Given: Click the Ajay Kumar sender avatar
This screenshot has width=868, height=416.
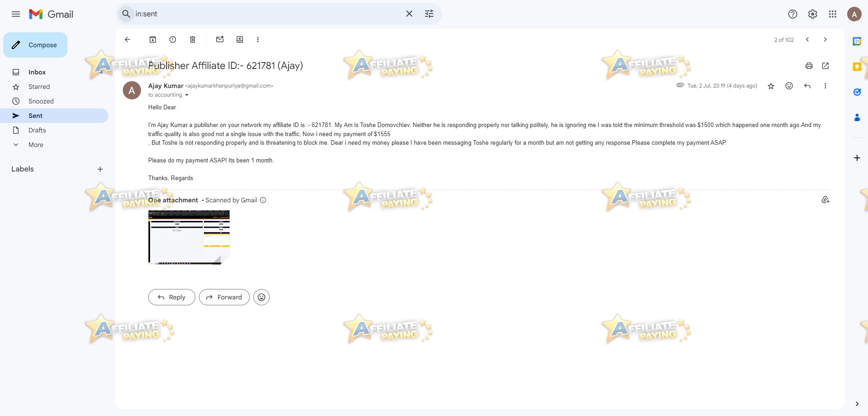Looking at the screenshot, I should click(132, 90).
